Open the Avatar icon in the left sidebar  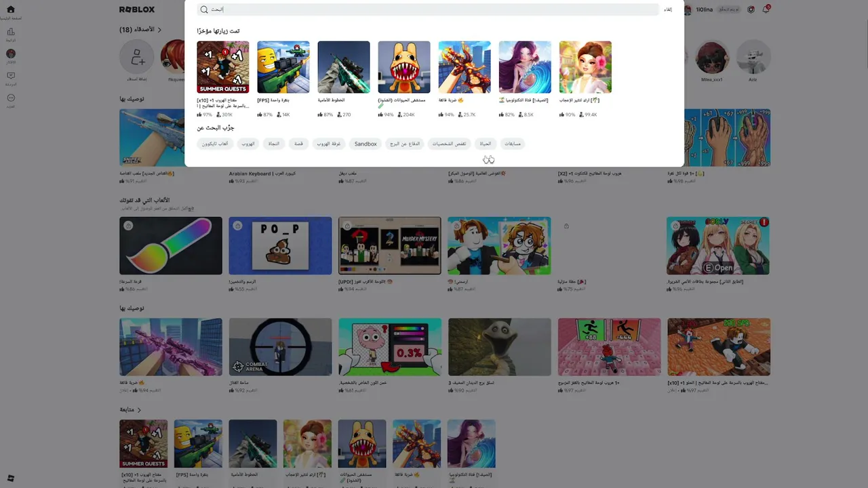tap(10, 54)
